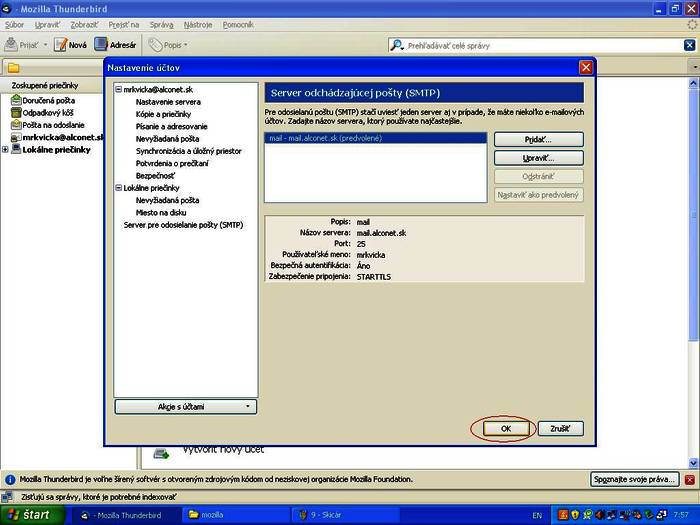
Task: Open the Adresár address book
Action: pyautogui.click(x=115, y=45)
